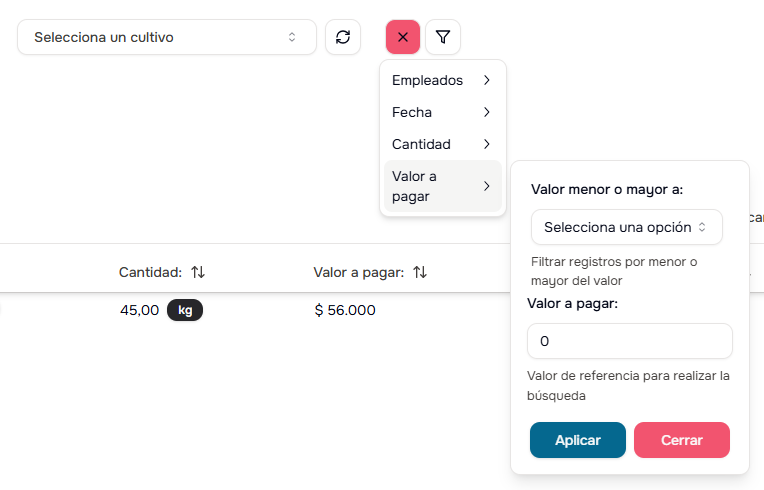Click the kg unit badge
The height and width of the screenshot is (490, 764).
tap(185, 310)
